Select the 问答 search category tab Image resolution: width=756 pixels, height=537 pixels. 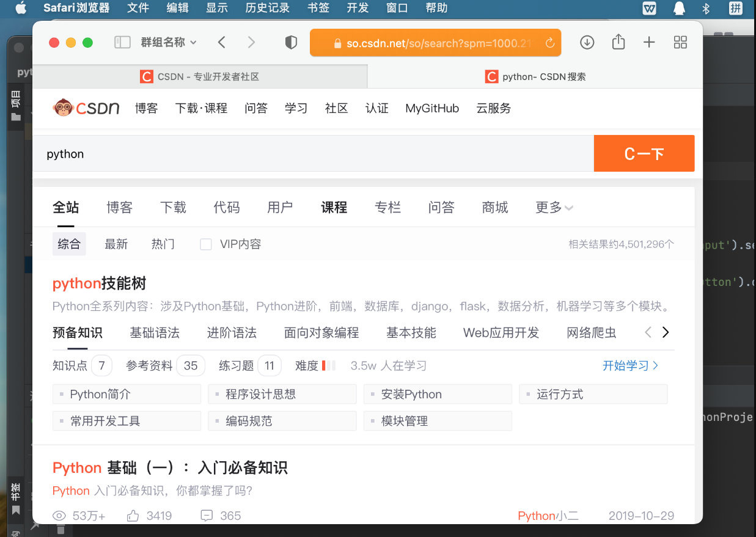click(441, 208)
